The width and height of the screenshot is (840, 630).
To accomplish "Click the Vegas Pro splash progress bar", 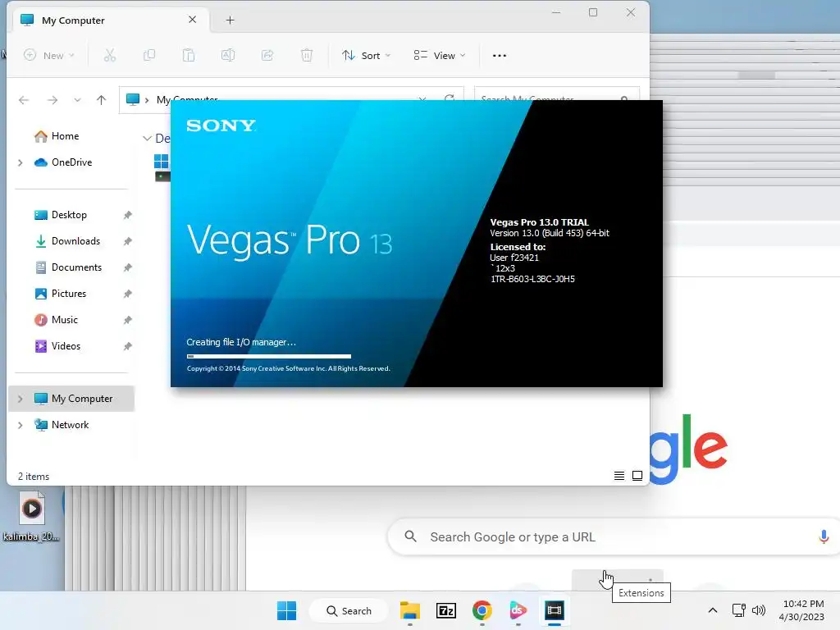I will 269,356.
